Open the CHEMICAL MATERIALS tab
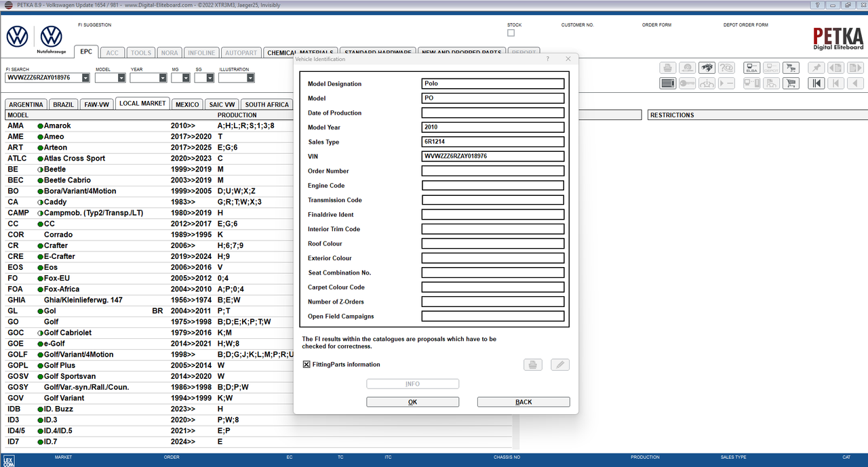 pos(299,52)
